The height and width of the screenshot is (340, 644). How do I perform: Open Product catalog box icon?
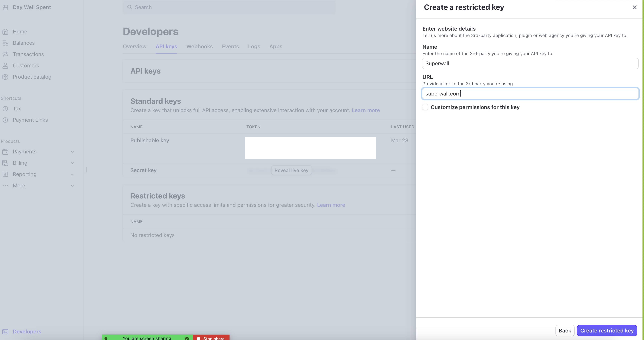click(x=5, y=77)
